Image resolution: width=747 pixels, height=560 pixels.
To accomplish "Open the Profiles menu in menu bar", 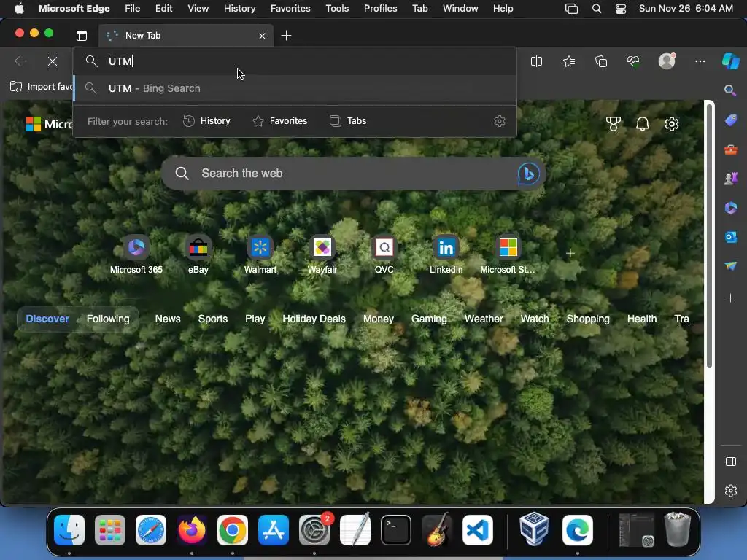I will click(380, 9).
